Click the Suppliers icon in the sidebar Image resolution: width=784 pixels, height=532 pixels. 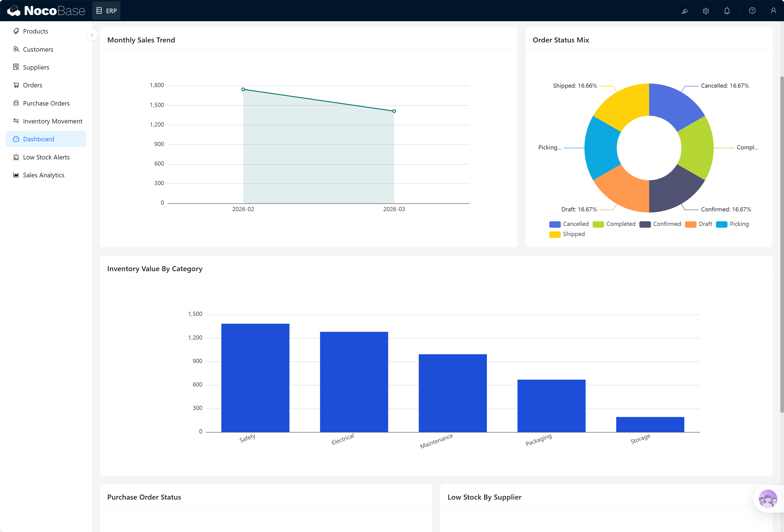[16, 67]
